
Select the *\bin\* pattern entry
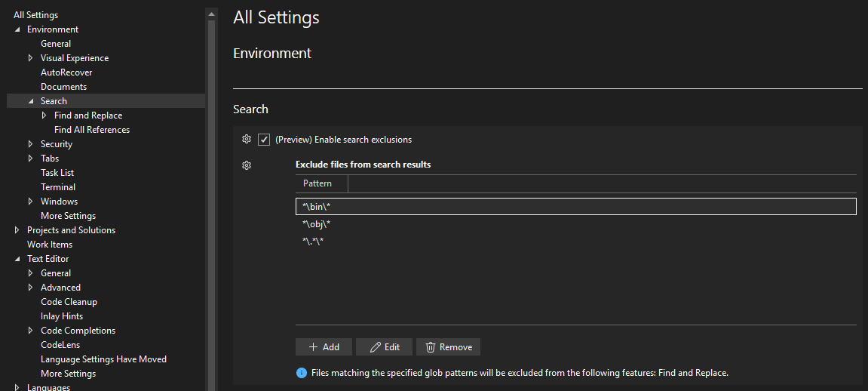(x=317, y=206)
